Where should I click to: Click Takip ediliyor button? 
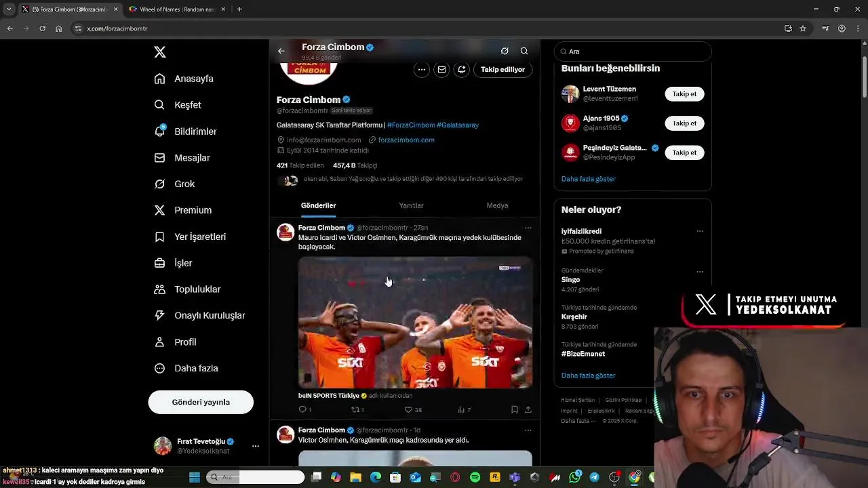tap(502, 69)
